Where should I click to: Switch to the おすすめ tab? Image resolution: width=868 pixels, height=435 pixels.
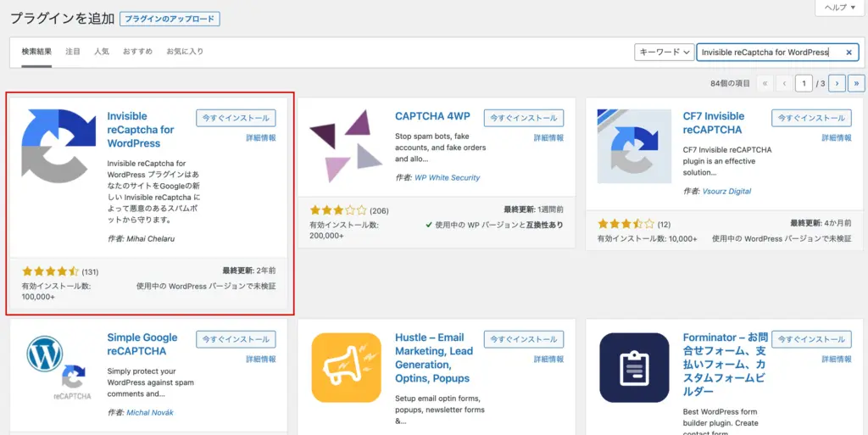click(x=137, y=52)
